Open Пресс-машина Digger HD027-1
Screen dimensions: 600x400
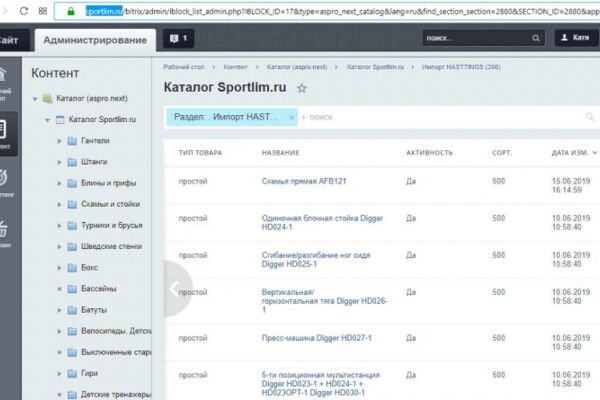(x=316, y=338)
